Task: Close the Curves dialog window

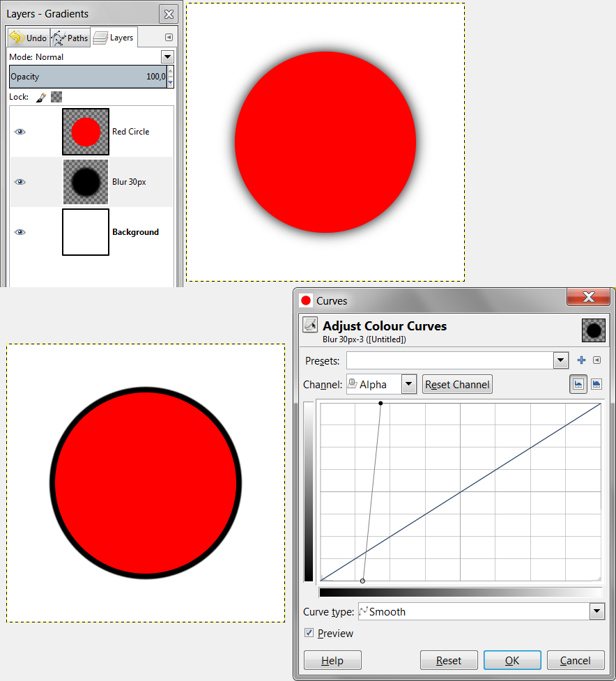Action: coord(589,297)
